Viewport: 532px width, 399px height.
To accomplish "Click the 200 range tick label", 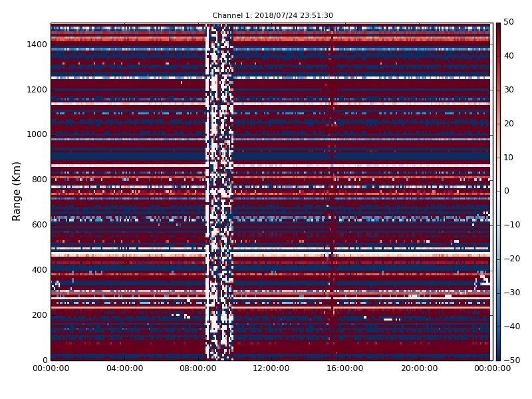I will [39, 315].
